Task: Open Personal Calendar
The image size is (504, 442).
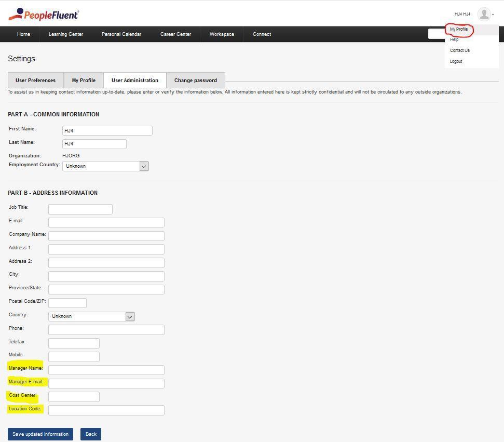Action: 121,34
